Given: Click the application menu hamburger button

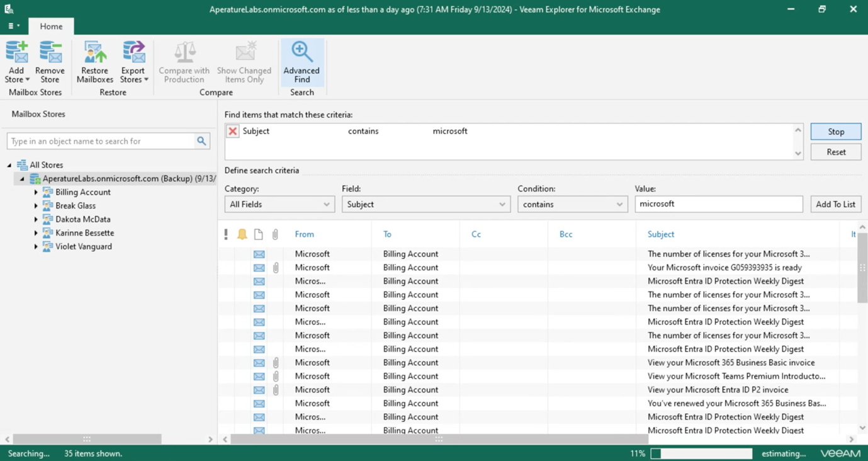Looking at the screenshot, I should 13,26.
